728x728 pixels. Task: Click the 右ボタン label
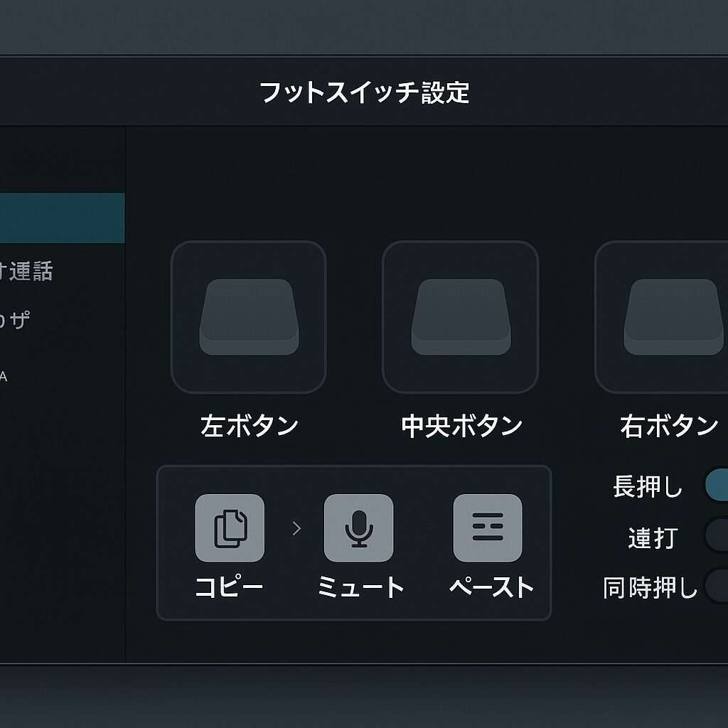tap(669, 426)
